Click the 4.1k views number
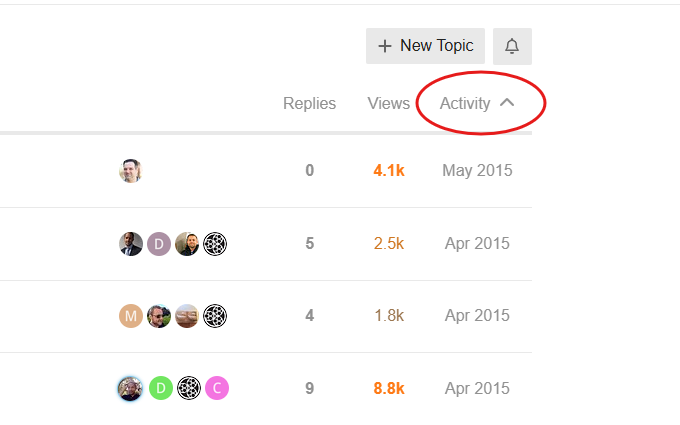This screenshot has height=425, width=680. [388, 171]
